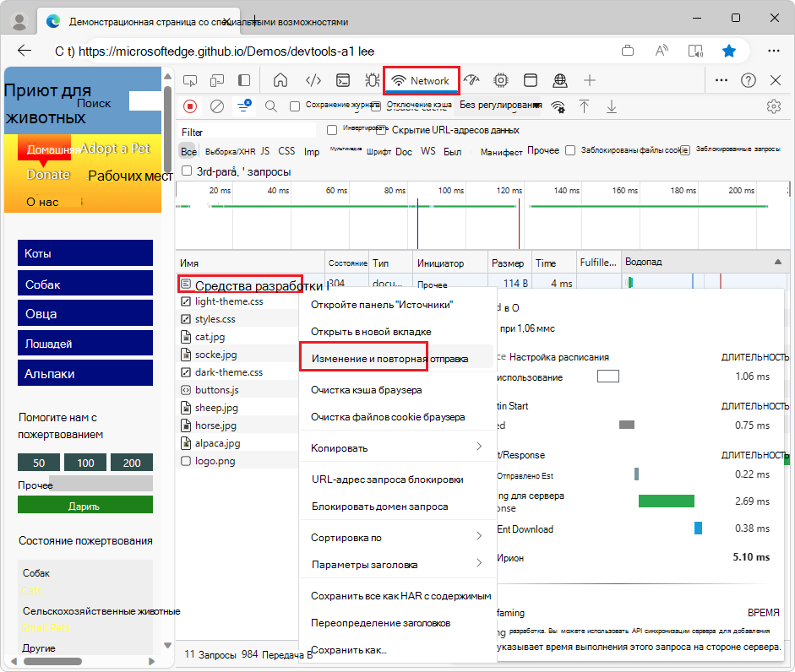Open the Inspect element tool
The width and height of the screenshot is (795, 672).
point(190,80)
